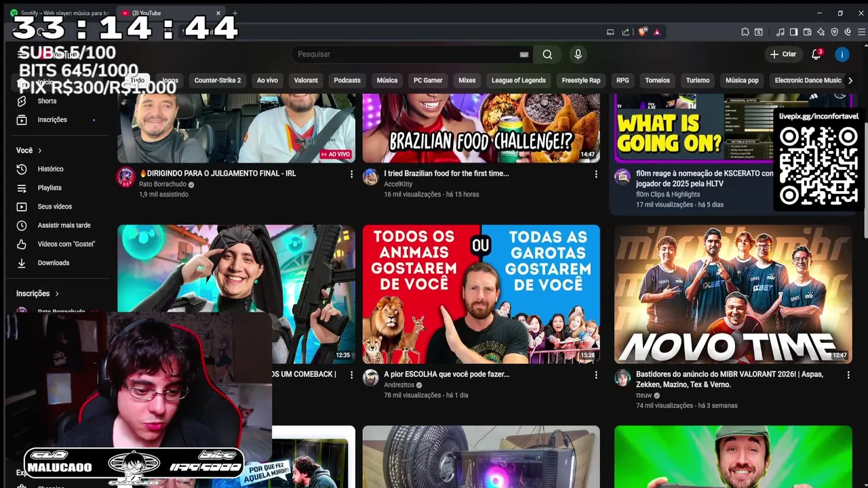Click the share page icon in the address bar
868x488 pixels.
pyautogui.click(x=625, y=32)
